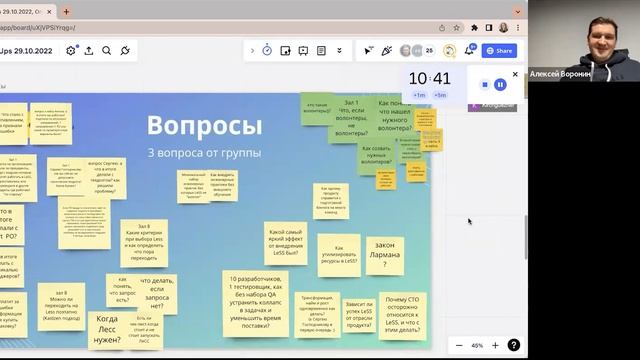
Task: Select the 'Когда Лесс нужен?' sticky note
Action: click(x=107, y=330)
